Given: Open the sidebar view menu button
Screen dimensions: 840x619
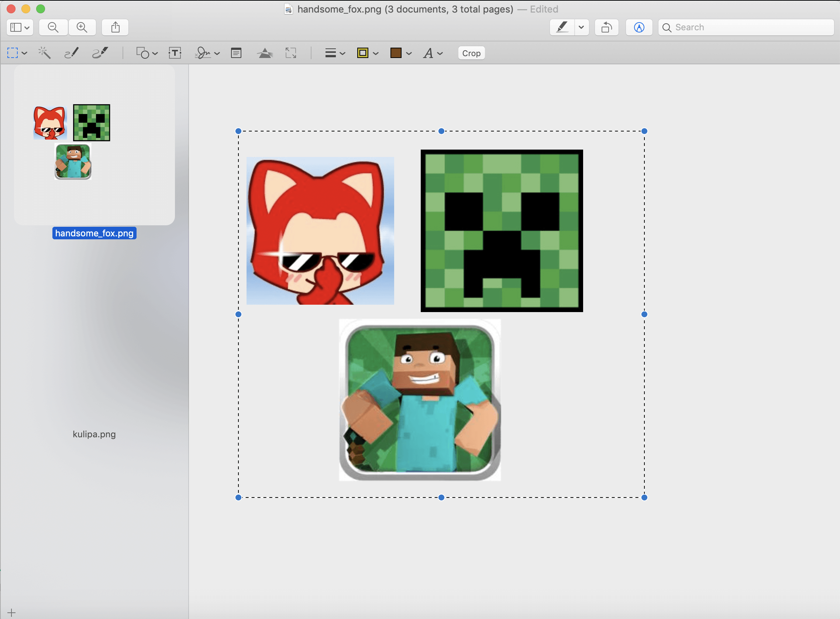Looking at the screenshot, I should point(20,27).
